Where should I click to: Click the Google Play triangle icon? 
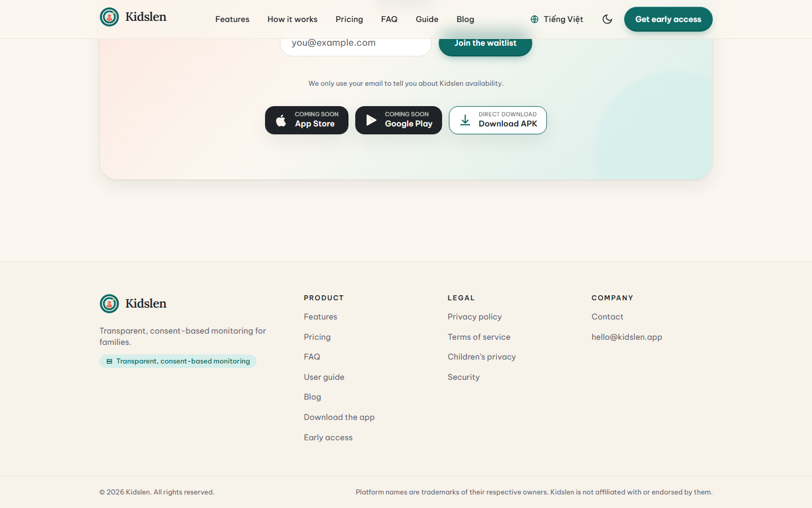[x=371, y=120]
